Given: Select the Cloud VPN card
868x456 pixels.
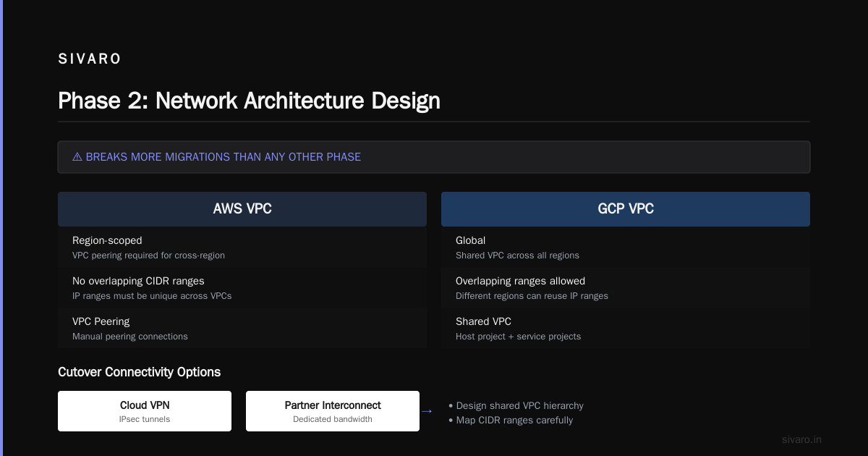Looking at the screenshot, I should 145,411.
